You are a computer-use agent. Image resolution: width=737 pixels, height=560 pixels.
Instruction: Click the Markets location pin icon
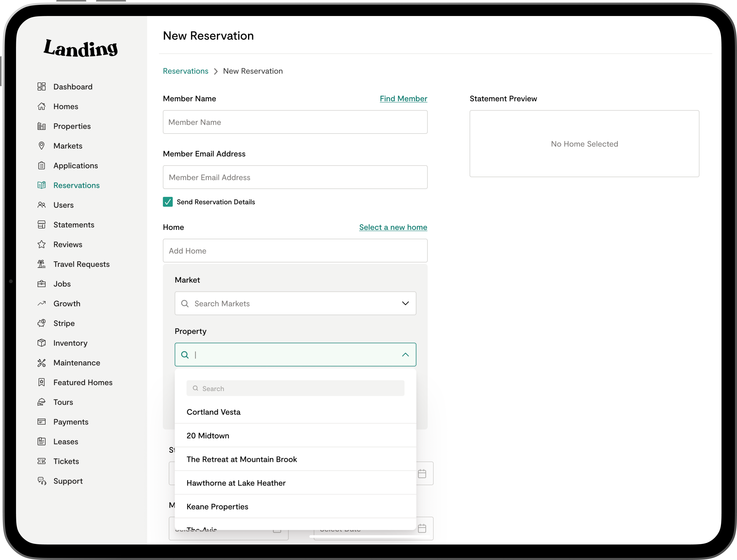tap(41, 146)
